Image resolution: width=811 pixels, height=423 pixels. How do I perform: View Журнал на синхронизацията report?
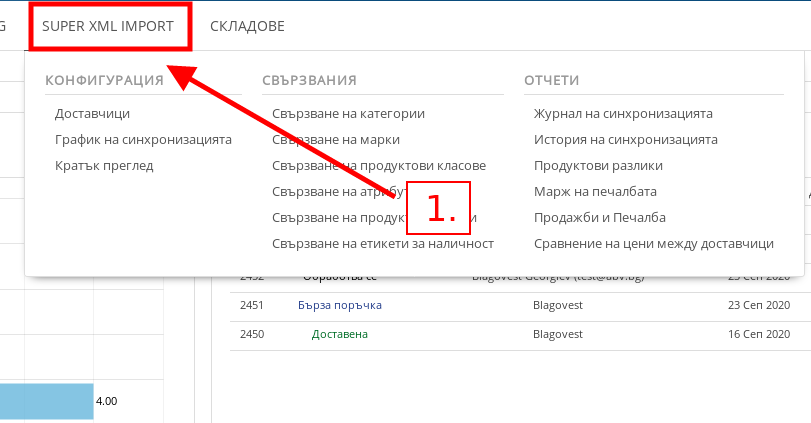pyautogui.click(x=623, y=114)
